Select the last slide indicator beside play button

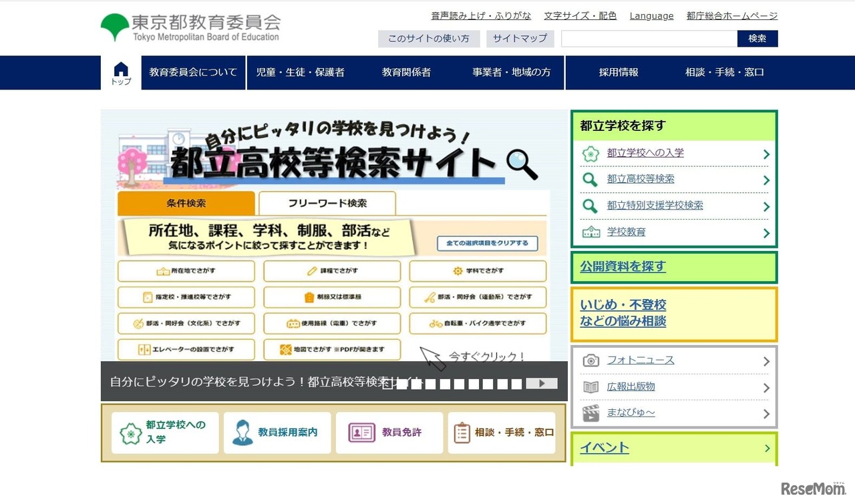point(517,384)
